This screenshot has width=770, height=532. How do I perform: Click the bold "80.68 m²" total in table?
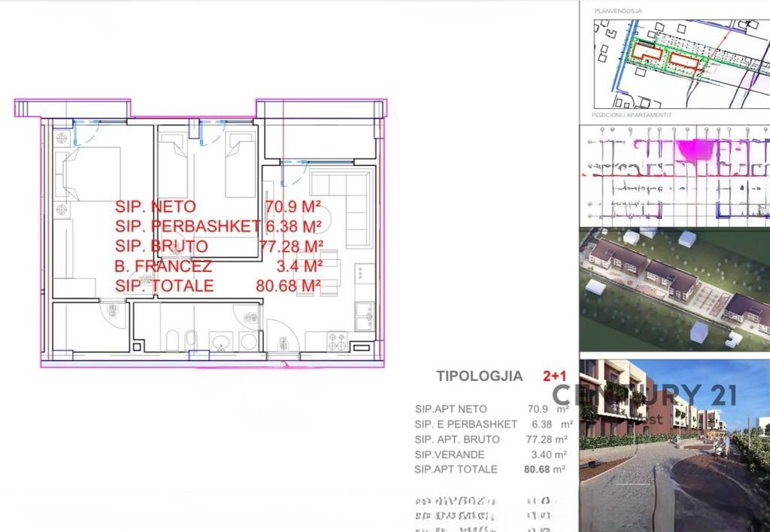544,470
